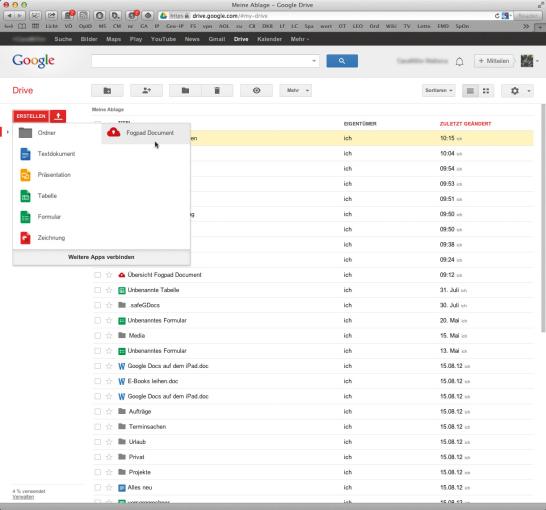546x510 pixels.
Task: Click the blue search magnifier button
Action: (x=342, y=61)
